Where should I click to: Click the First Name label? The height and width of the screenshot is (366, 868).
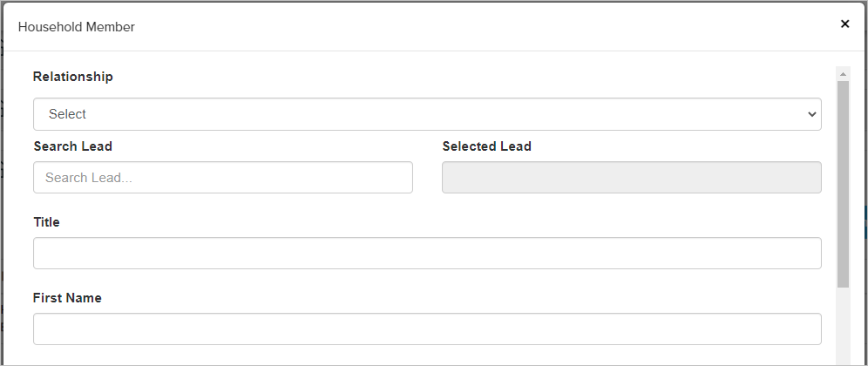tap(67, 298)
